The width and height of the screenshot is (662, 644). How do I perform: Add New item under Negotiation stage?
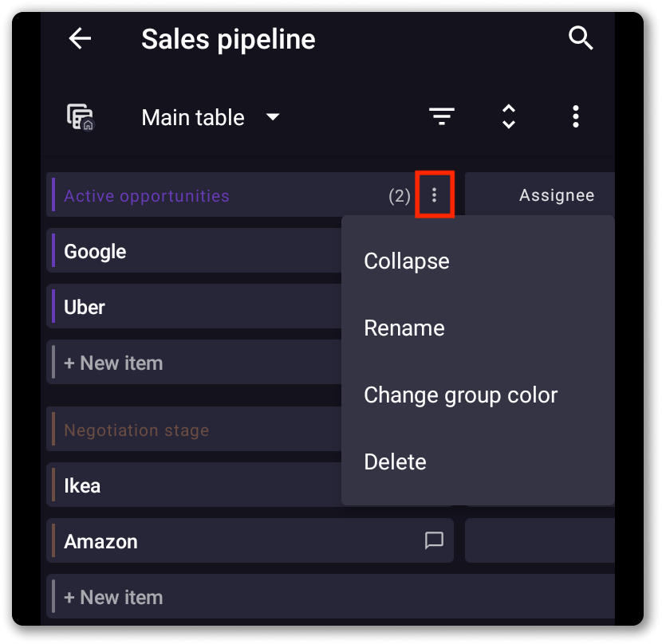click(x=113, y=598)
